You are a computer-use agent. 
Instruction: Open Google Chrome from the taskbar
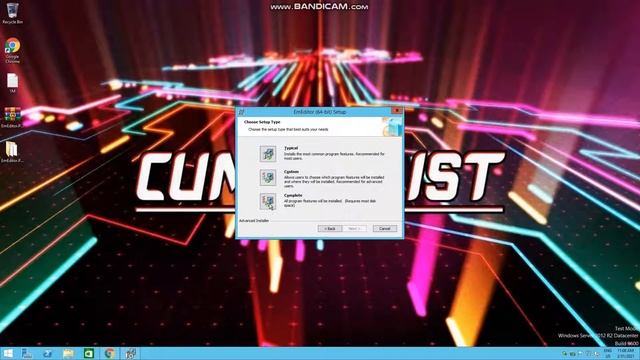click(x=109, y=353)
